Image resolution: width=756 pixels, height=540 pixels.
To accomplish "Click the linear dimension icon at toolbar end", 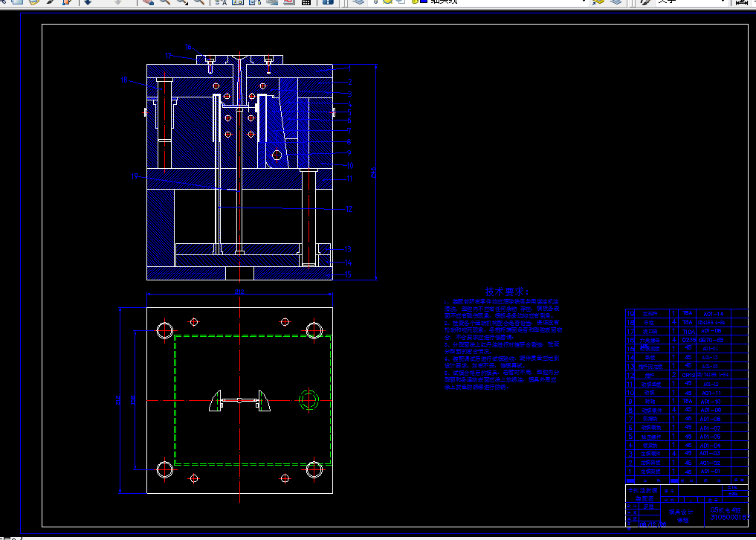I will [x=743, y=2].
